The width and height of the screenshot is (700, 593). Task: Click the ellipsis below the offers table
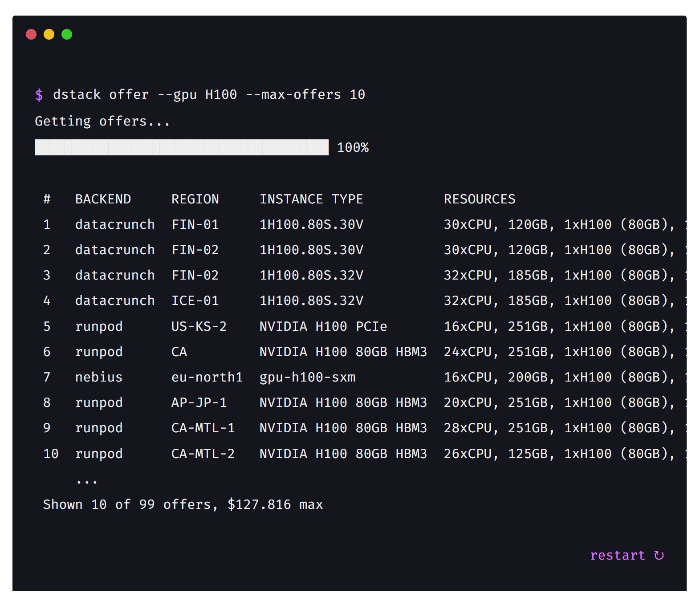point(86,482)
